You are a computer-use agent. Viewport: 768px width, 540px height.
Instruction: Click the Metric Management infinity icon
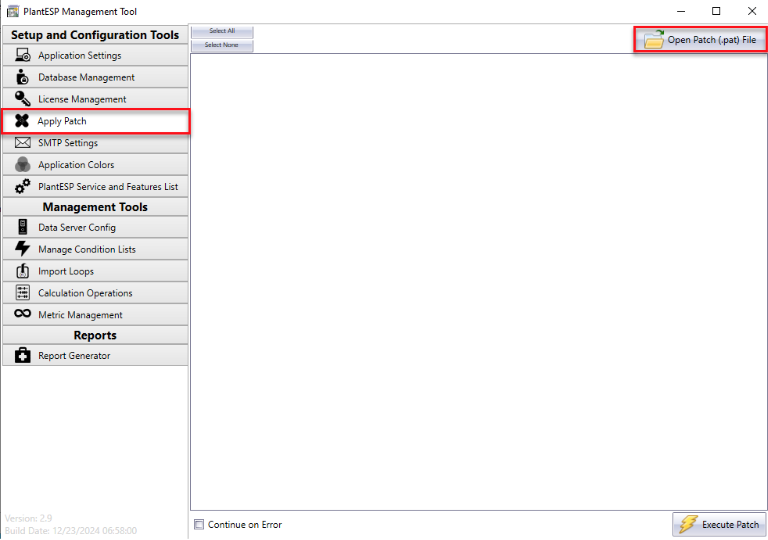pyautogui.click(x=23, y=314)
